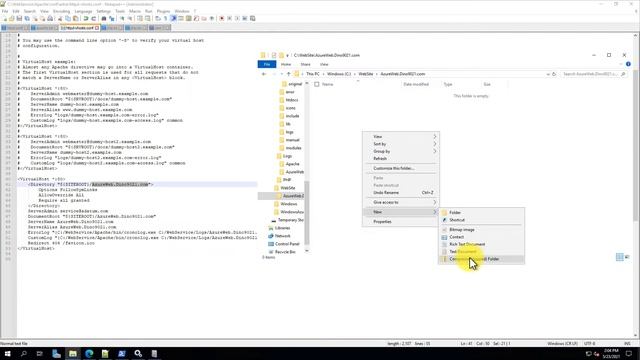This screenshot has height=360, width=640.
Task: Choose Shortcut in the New submenu
Action: pos(482,220)
